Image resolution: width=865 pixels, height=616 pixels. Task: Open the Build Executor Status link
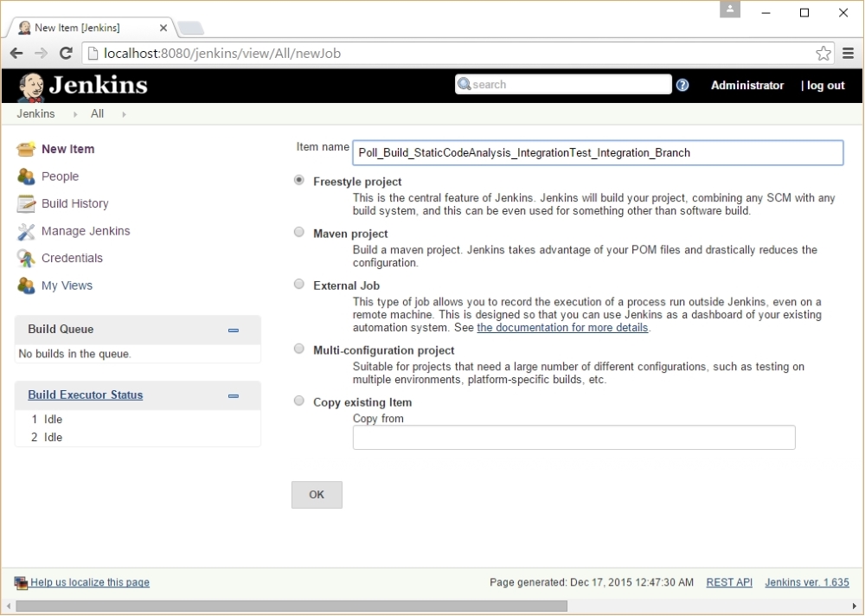click(x=86, y=395)
